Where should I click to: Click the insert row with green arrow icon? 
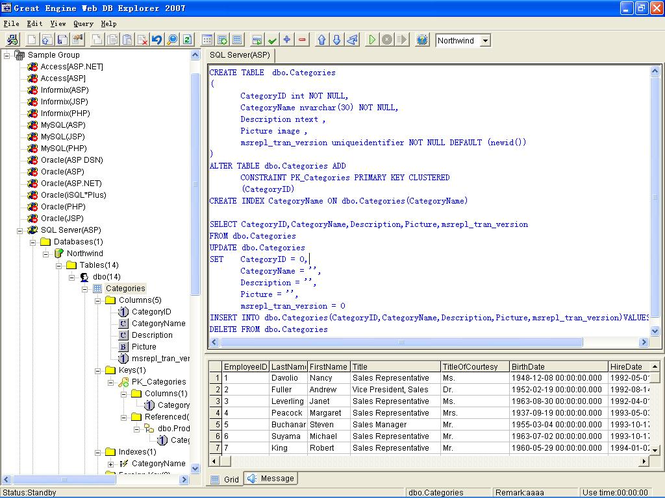pyautogui.click(x=257, y=40)
